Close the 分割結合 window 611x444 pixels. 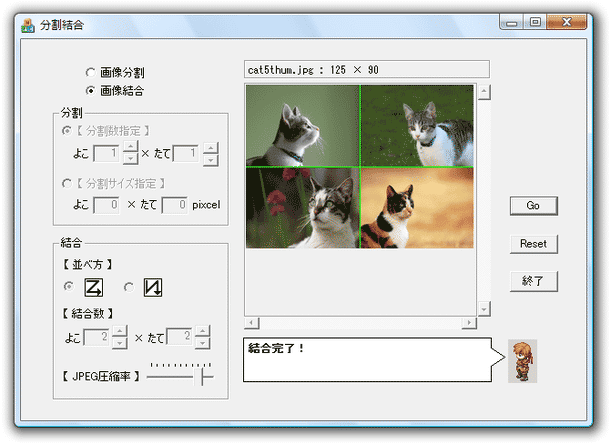(x=567, y=22)
